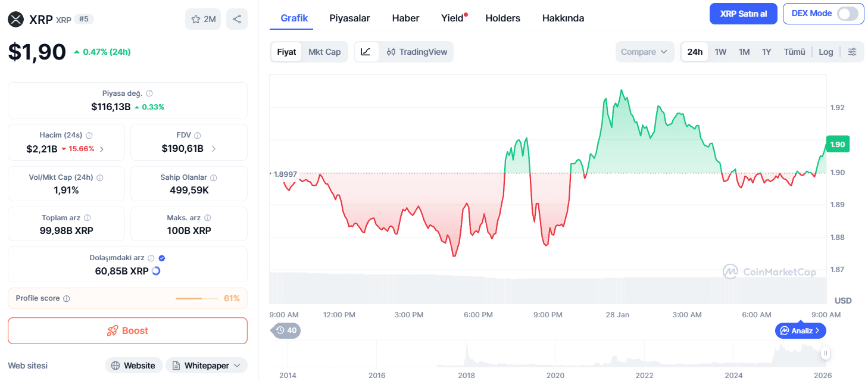Show info tooltip for Toplam arz
868x381 pixels.
(88, 218)
